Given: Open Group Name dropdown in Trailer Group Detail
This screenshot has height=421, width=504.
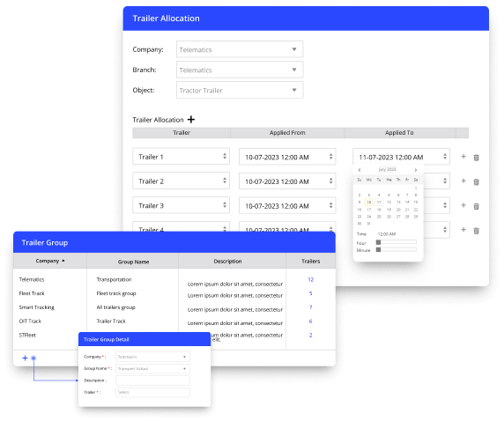Looking at the screenshot, I should coord(152,369).
